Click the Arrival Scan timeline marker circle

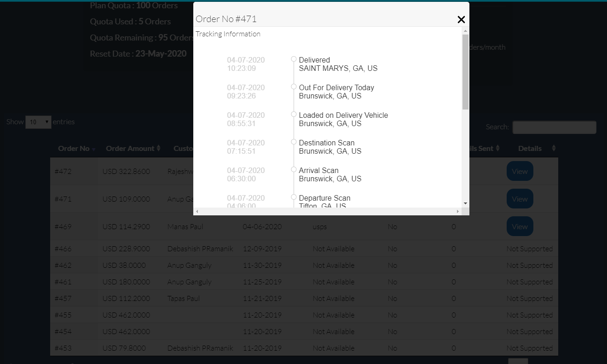click(x=294, y=169)
